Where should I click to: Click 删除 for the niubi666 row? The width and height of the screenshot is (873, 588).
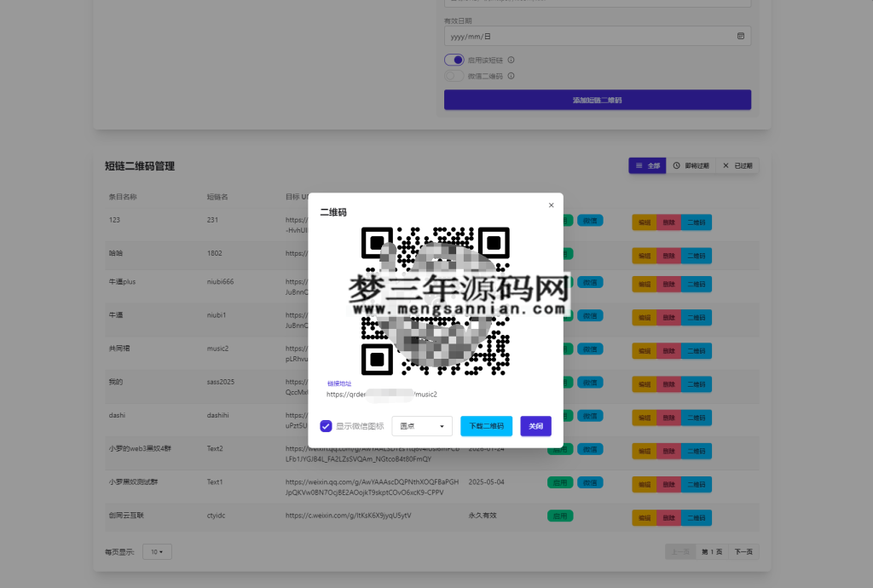668,285
